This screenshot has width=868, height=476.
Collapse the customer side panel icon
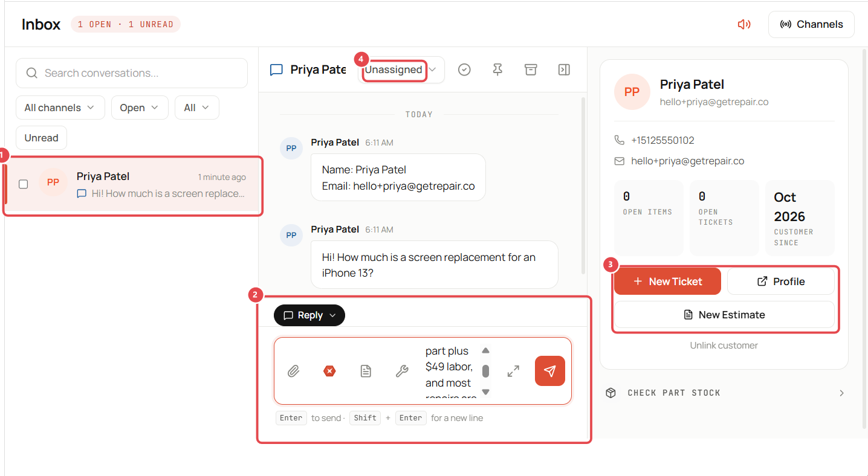[x=564, y=70]
